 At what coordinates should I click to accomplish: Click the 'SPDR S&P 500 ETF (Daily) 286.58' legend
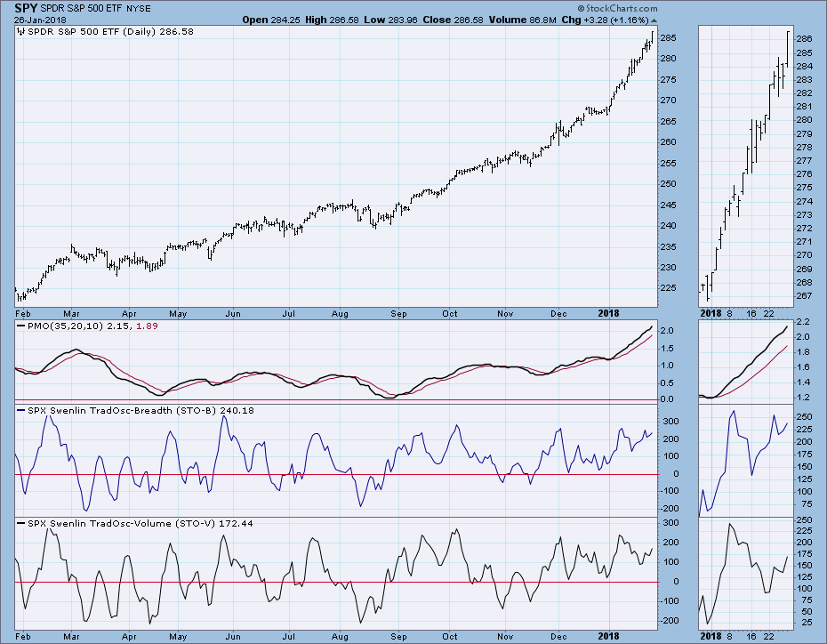pyautogui.click(x=110, y=32)
